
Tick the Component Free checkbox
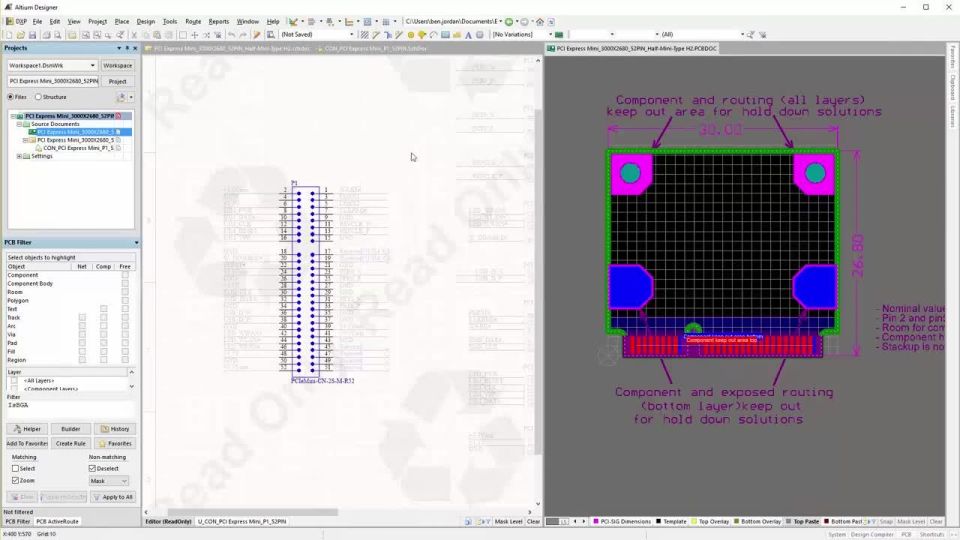[x=125, y=275]
